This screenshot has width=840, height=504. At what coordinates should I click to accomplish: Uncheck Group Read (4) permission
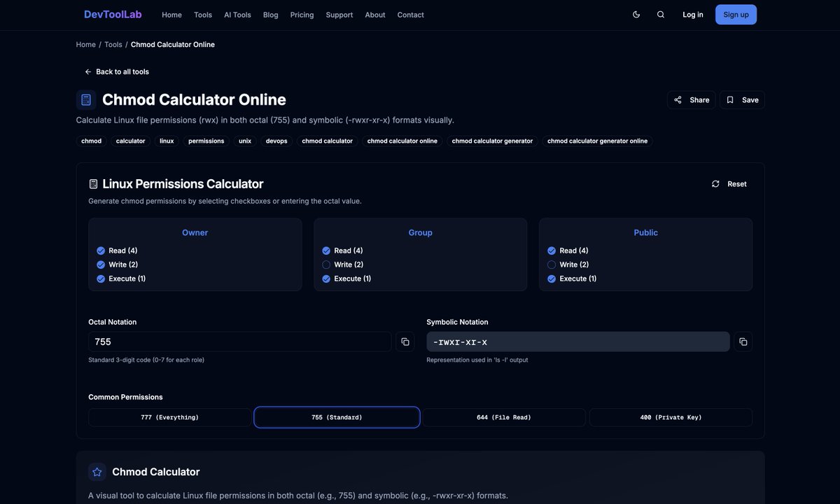tap(326, 251)
